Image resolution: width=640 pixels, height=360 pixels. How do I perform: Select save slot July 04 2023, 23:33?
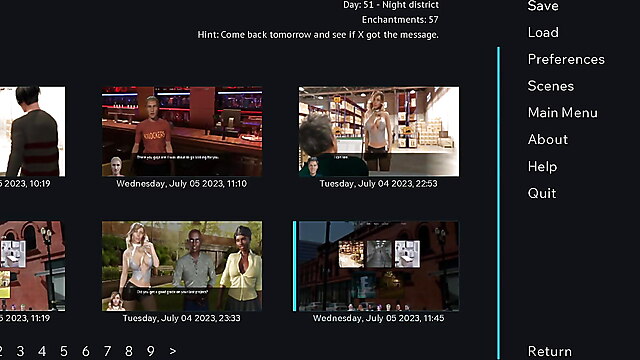(182, 266)
